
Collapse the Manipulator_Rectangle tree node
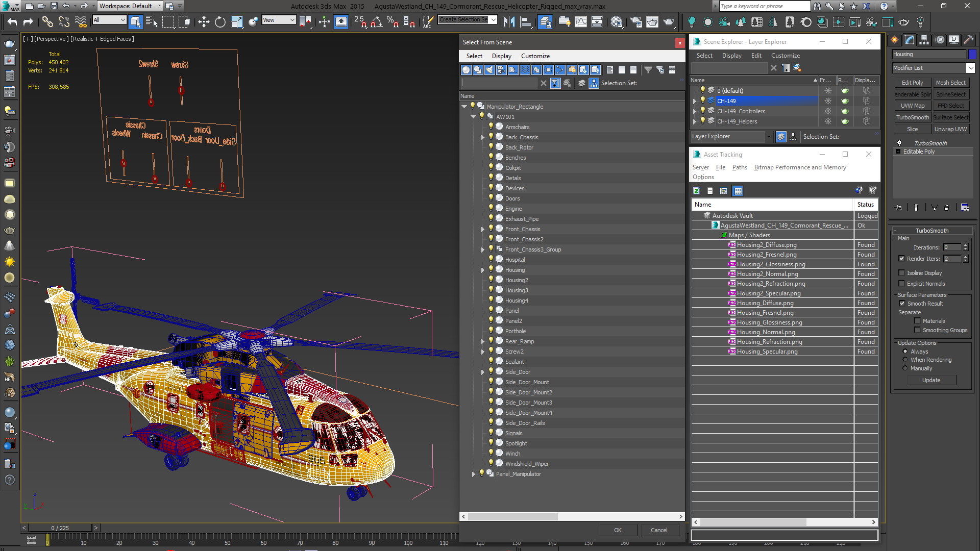pyautogui.click(x=464, y=107)
